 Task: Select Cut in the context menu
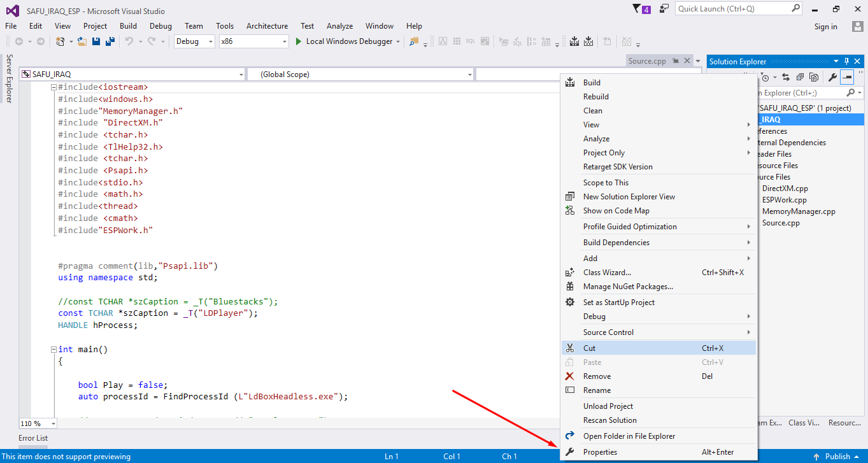[x=658, y=348]
